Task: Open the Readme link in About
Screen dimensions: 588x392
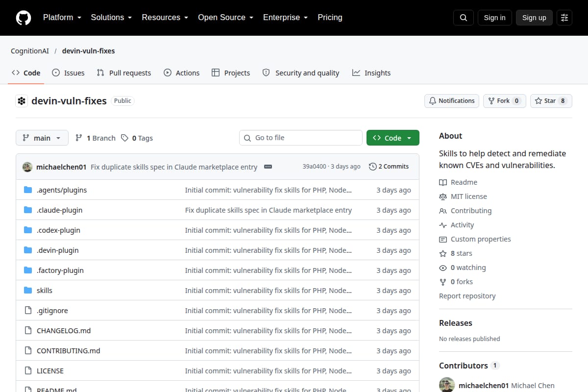Action: click(x=458, y=182)
